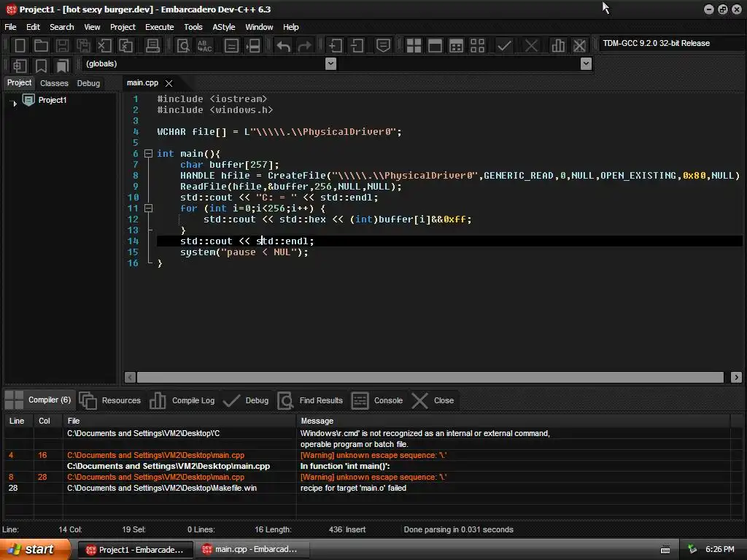The image size is (747, 560).
Task: Click the Debug checkmark toolbar icon
Action: (504, 46)
